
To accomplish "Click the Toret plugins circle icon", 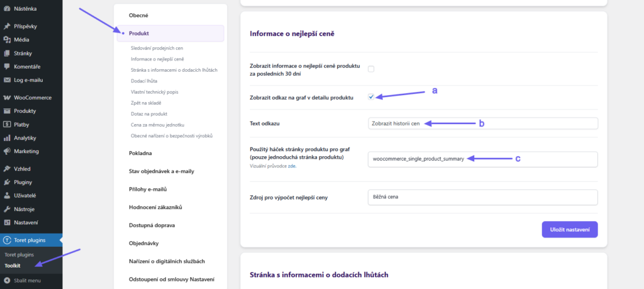I will pyautogui.click(x=6, y=241).
